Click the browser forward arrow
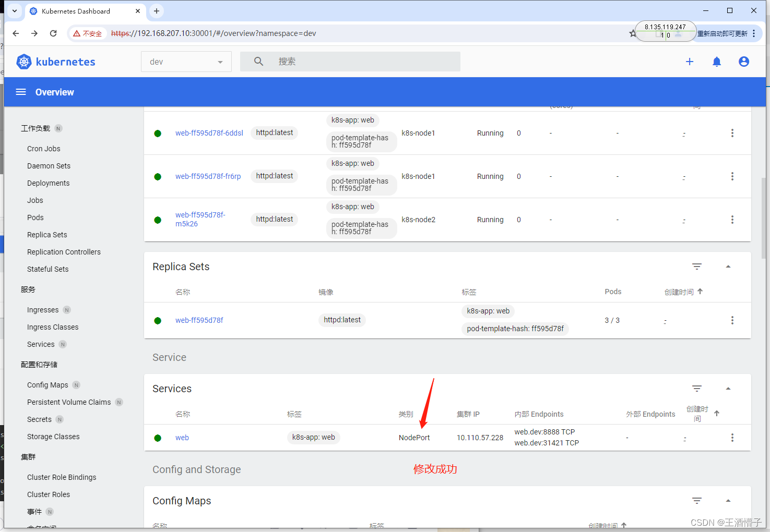Image resolution: width=770 pixels, height=532 pixels. [x=34, y=33]
